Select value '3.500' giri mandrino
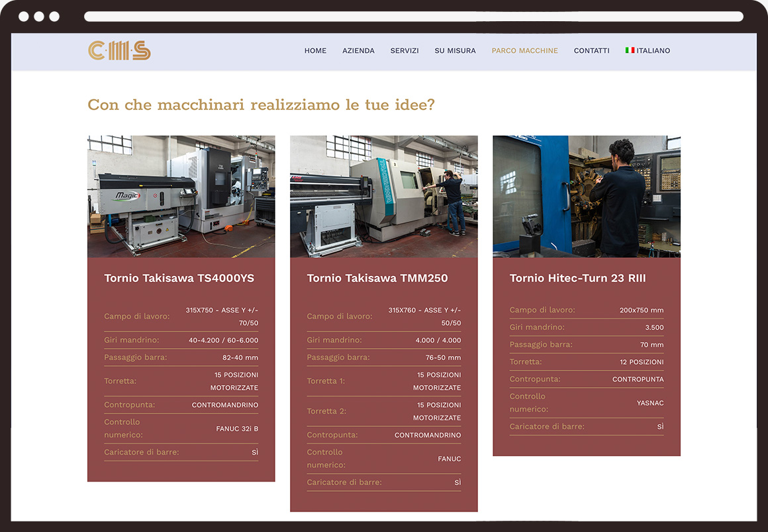This screenshot has width=768, height=532. pyautogui.click(x=654, y=328)
